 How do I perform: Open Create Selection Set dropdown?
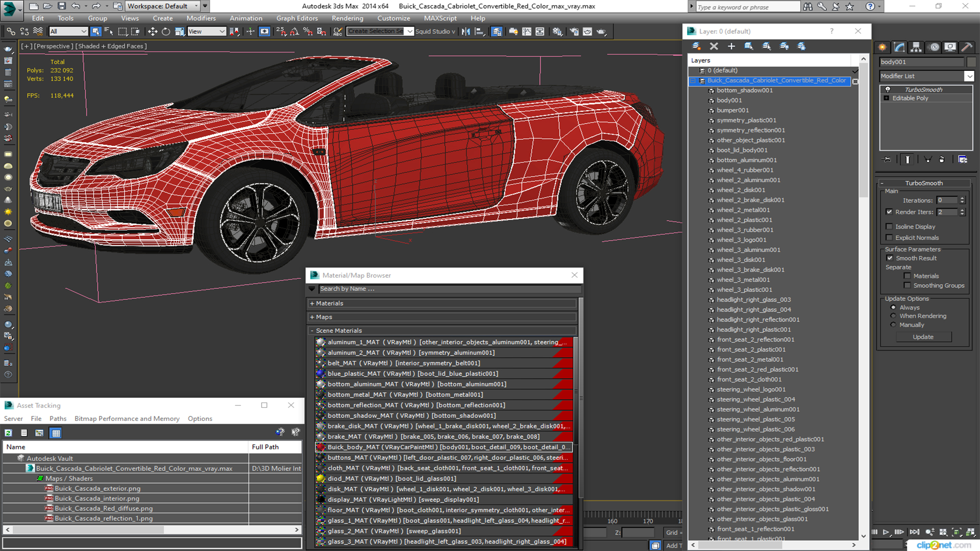pos(410,32)
